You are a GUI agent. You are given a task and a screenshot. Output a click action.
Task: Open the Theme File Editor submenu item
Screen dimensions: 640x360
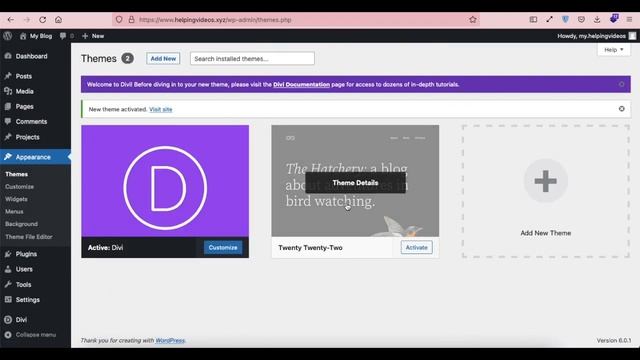coord(29,237)
